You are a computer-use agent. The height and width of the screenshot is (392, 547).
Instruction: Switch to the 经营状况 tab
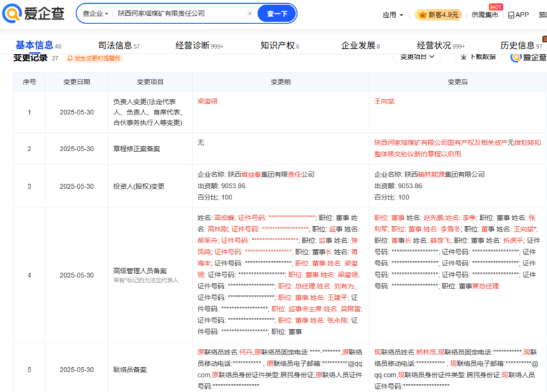pos(441,45)
